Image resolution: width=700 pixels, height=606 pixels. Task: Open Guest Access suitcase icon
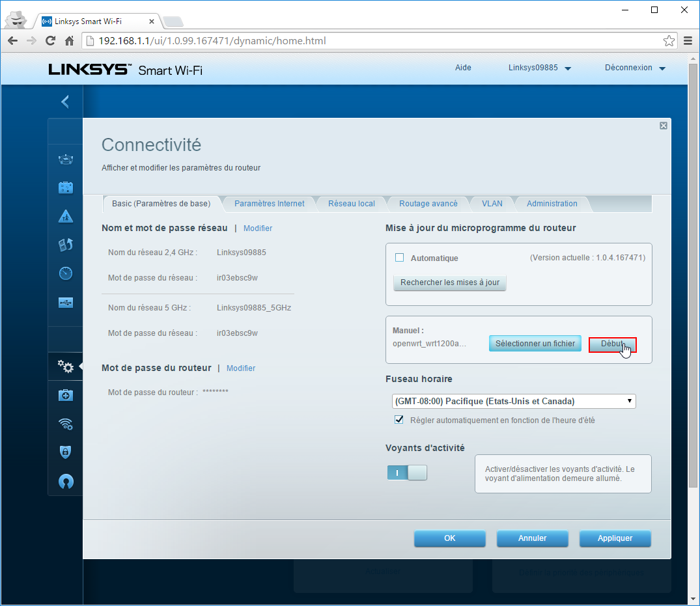(66, 188)
